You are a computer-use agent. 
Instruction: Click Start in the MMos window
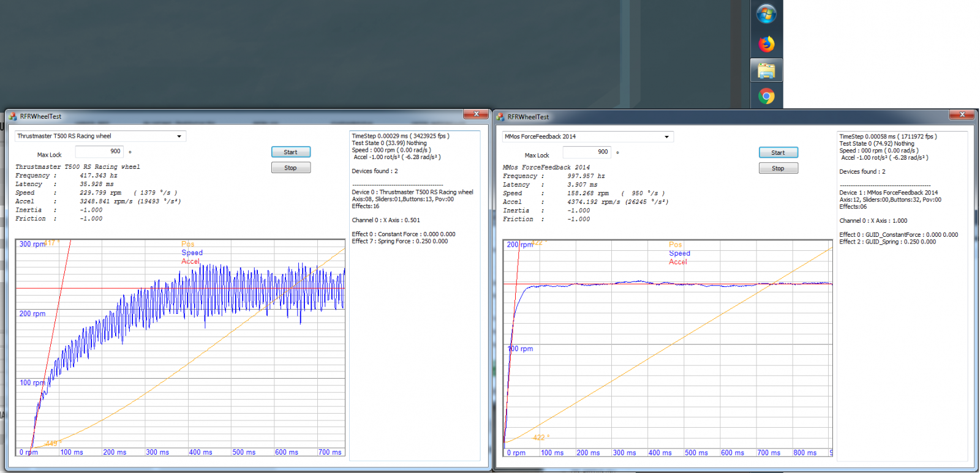[x=778, y=153]
